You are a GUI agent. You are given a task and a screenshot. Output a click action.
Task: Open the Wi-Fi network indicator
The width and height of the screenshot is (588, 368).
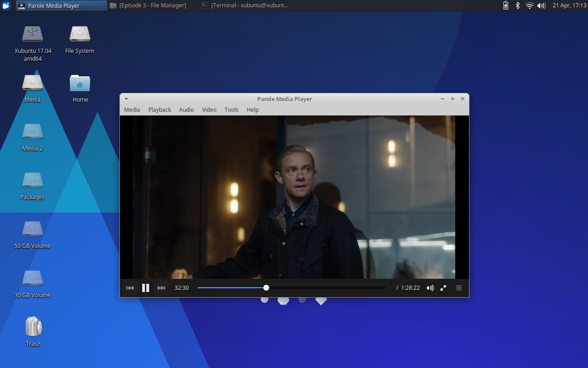[x=530, y=6]
